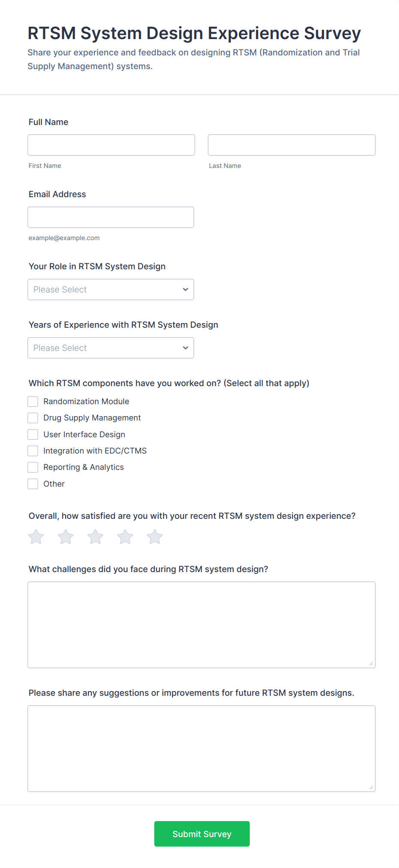Image resolution: width=399 pixels, height=868 pixels.
Task: Check the Randomization Module checkbox
Action: [33, 401]
